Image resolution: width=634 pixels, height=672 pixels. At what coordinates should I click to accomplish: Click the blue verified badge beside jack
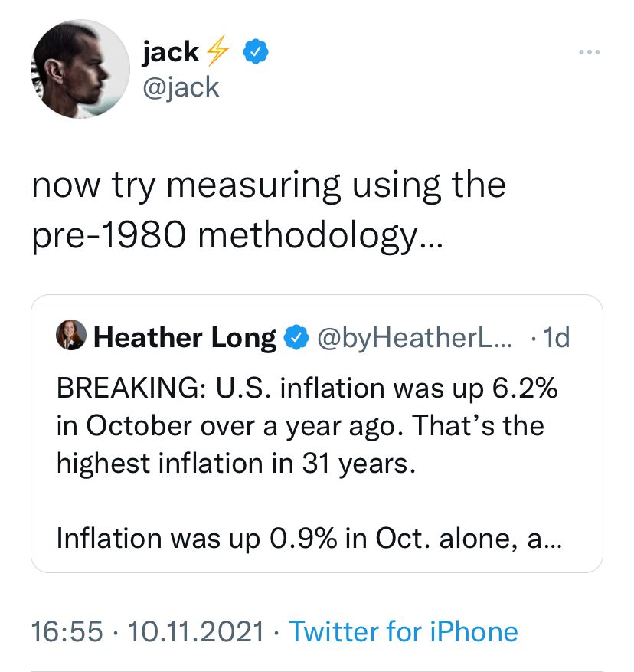(256, 51)
